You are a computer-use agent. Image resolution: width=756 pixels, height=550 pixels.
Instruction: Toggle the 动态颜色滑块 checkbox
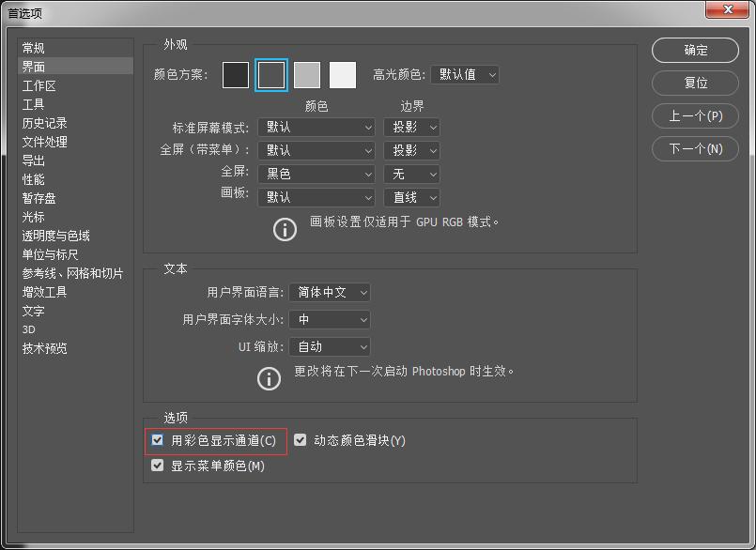click(301, 439)
